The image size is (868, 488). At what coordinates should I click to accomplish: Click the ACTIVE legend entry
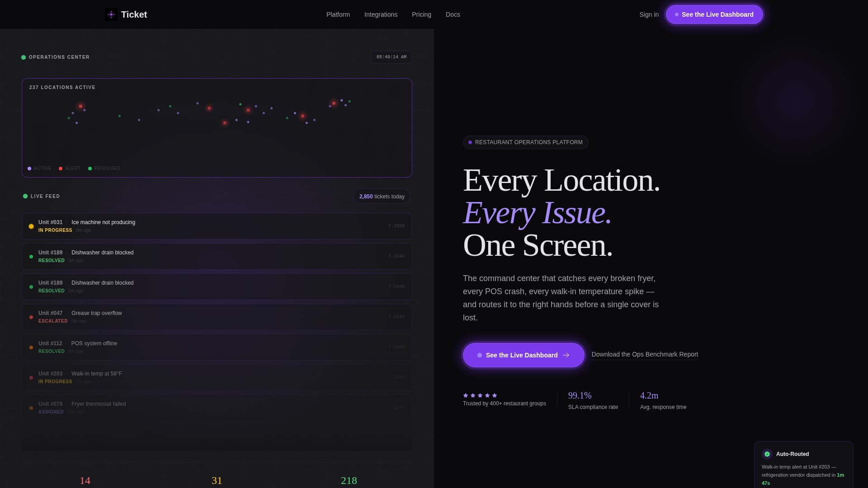click(x=39, y=169)
